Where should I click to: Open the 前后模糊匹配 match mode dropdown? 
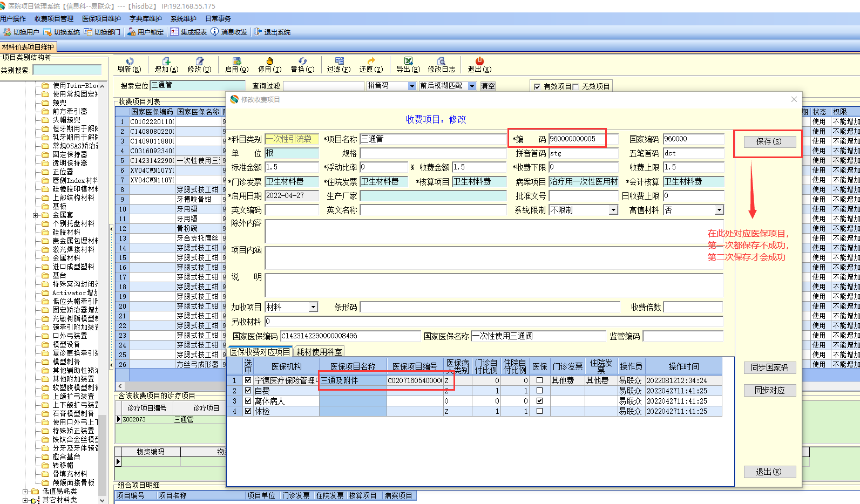pos(472,86)
